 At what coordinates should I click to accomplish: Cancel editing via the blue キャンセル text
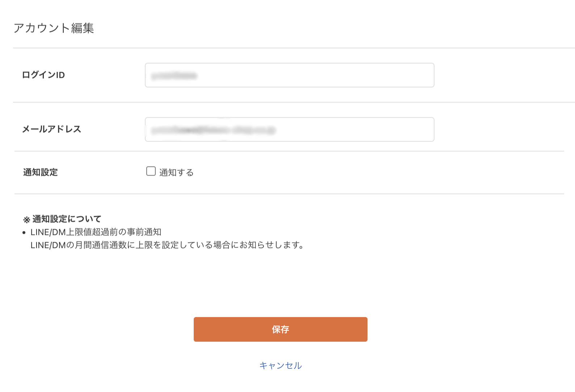click(x=281, y=366)
